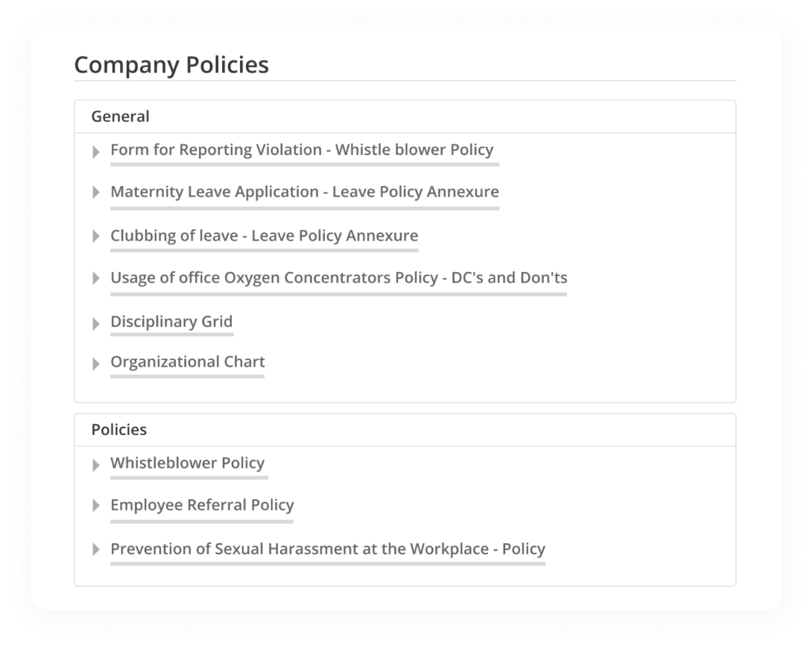
Task: Open Form for Reporting Violation link
Action: click(x=302, y=150)
